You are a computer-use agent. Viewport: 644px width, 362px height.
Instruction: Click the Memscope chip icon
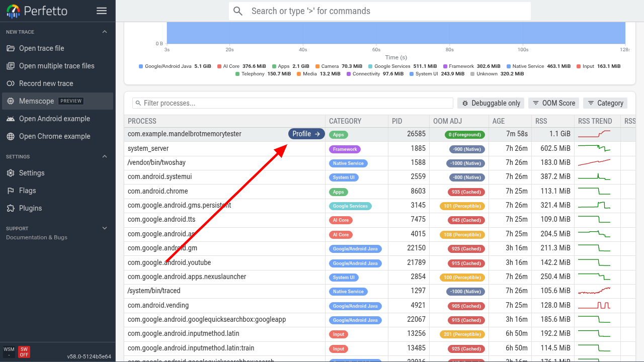pos(10,101)
